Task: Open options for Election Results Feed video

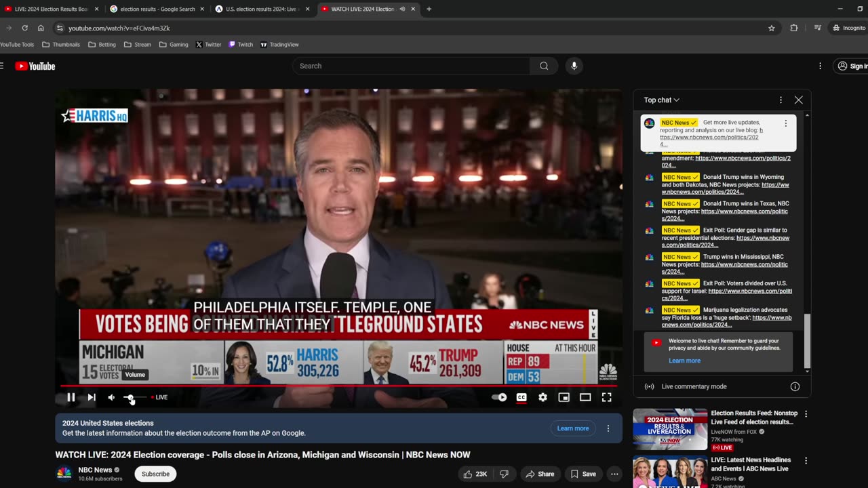Action: [806, 413]
